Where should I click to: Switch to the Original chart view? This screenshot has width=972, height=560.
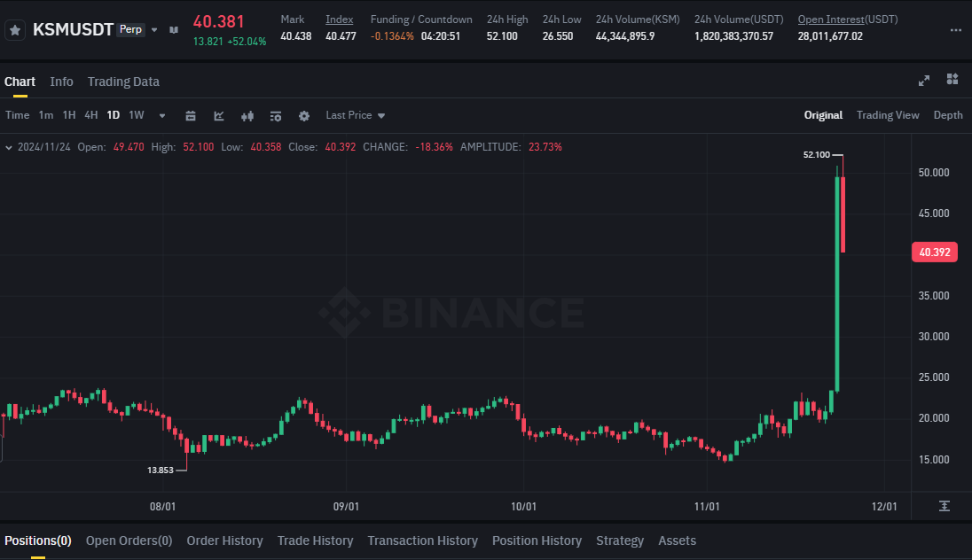click(x=823, y=115)
